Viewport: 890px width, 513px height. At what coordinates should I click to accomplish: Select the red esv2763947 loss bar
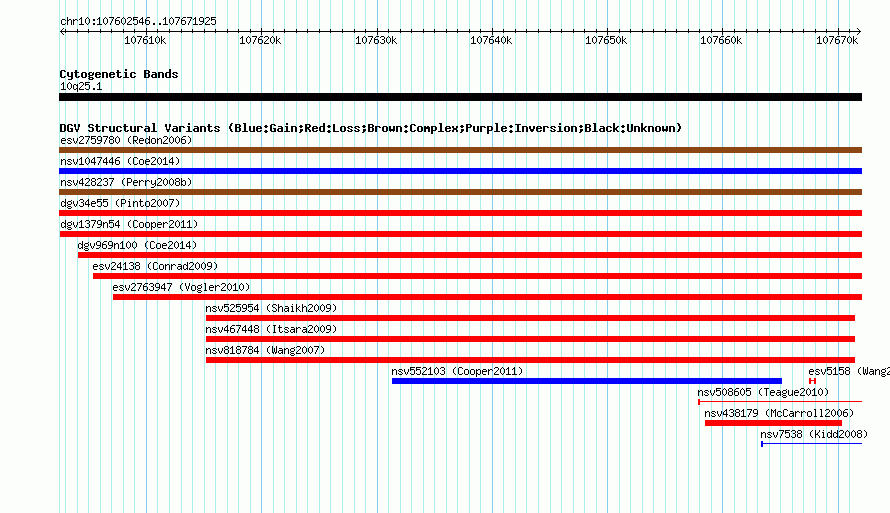point(488,297)
